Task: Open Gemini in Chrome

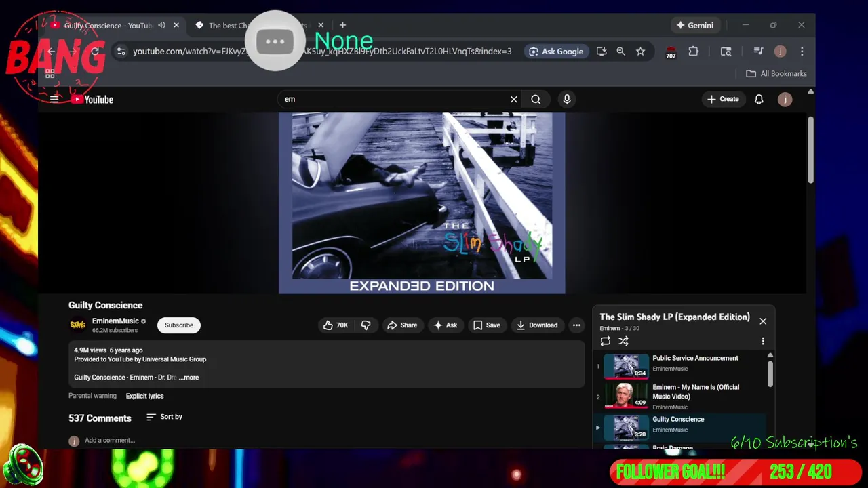Action: coord(694,26)
